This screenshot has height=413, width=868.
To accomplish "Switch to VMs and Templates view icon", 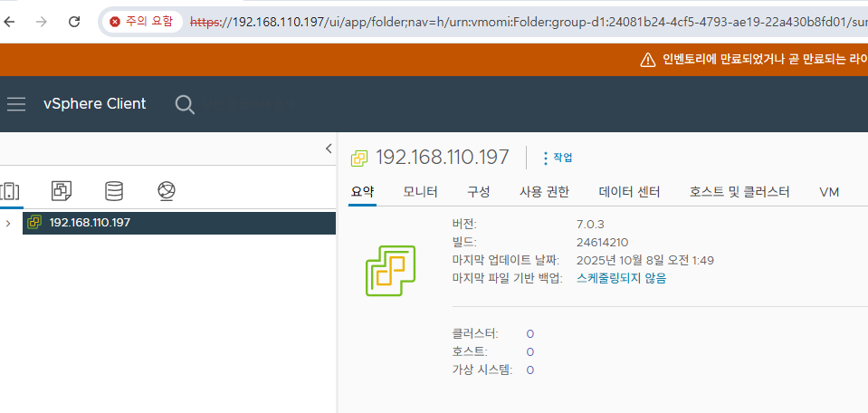I will (61, 191).
